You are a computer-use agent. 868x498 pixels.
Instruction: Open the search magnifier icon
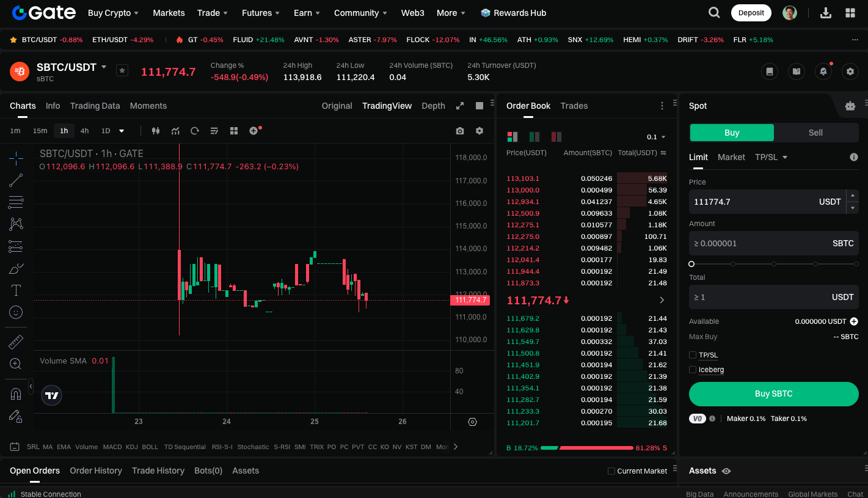[713, 13]
